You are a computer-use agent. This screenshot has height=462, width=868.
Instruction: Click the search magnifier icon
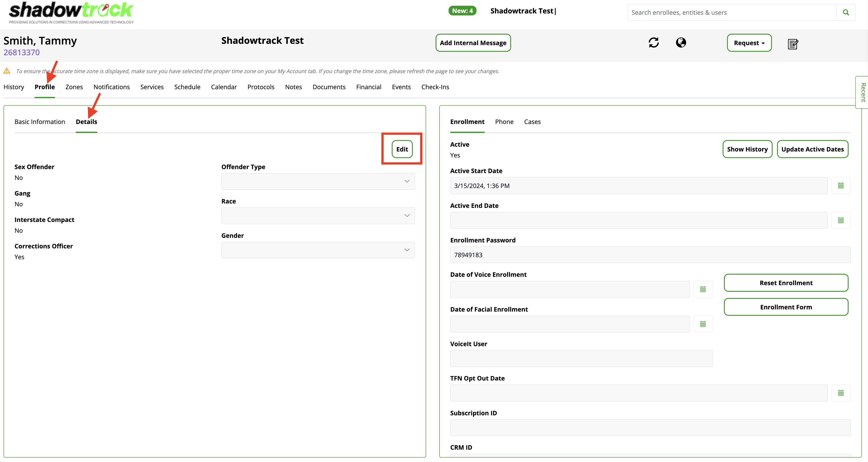(x=846, y=13)
